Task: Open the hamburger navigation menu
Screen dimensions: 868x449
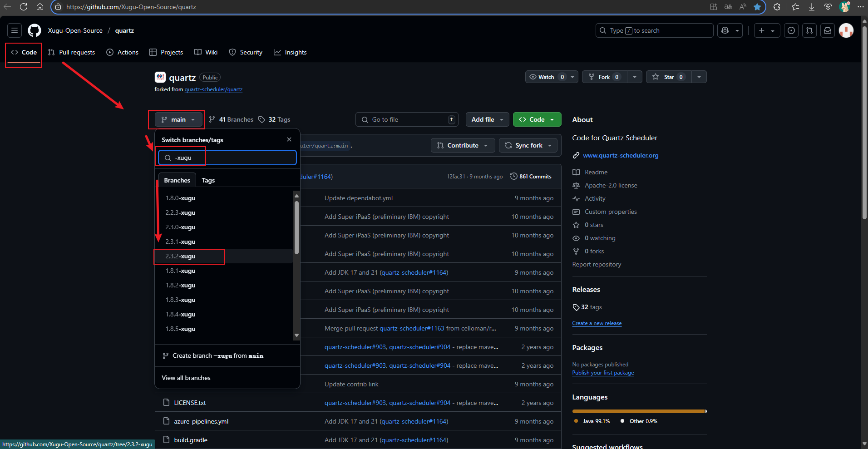Action: pyautogui.click(x=15, y=30)
